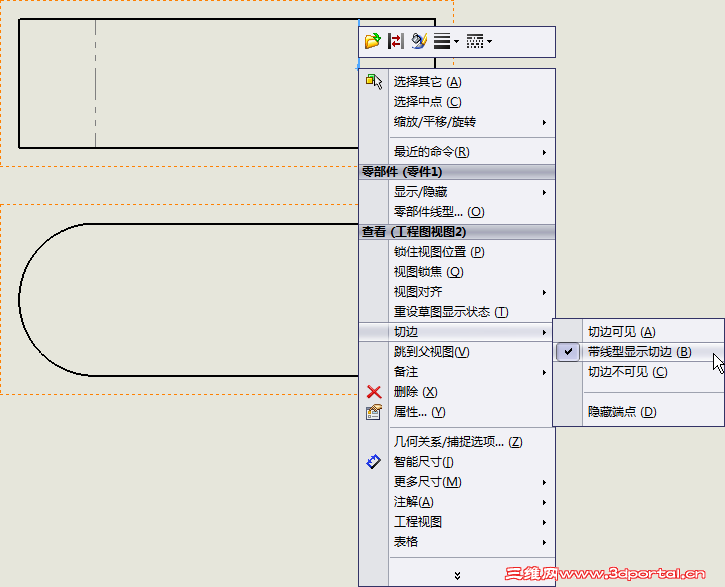Select 跳到父视图(V)
Screen dimensions: 725x587
point(457,352)
